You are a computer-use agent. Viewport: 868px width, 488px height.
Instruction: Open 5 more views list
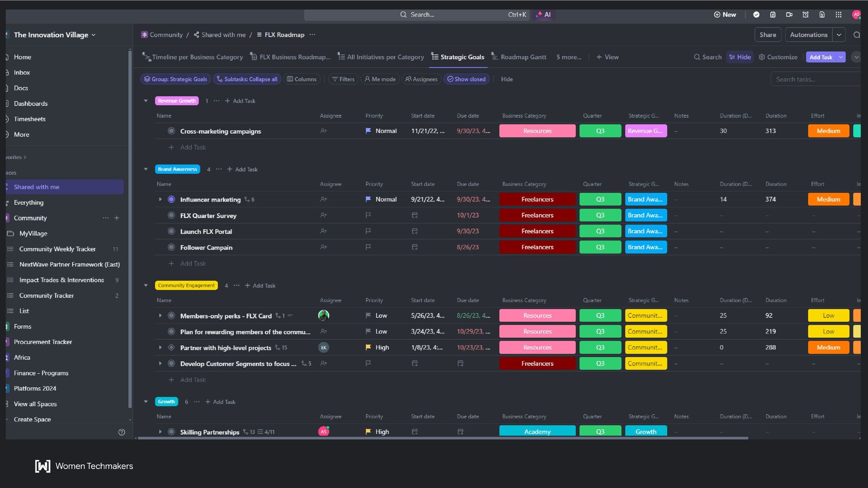pyautogui.click(x=569, y=57)
